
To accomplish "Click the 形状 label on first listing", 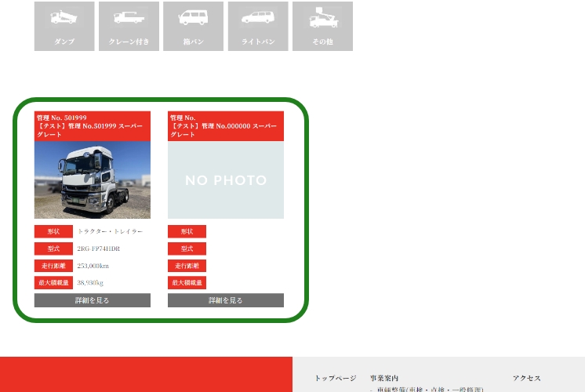I will [x=53, y=231].
